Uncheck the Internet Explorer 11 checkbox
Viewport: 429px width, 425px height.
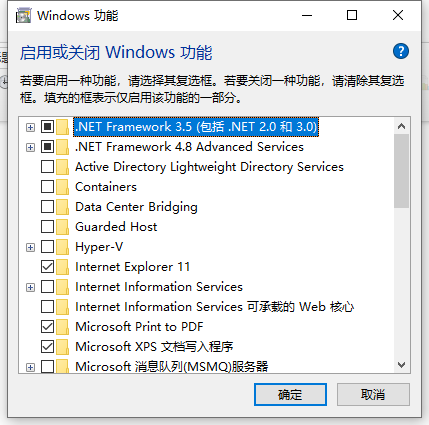pos(47,267)
